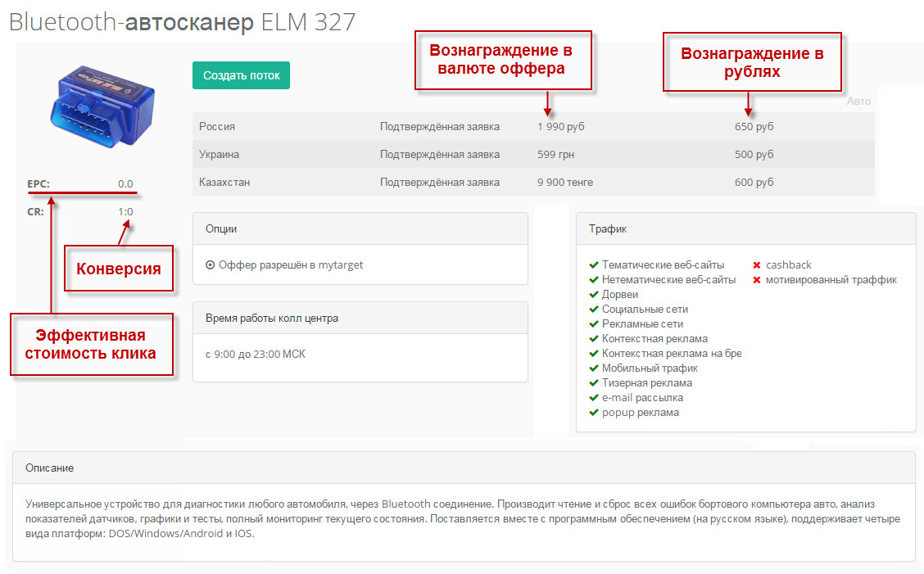This screenshot has height=574, width=924.
Task: Click the 599 грн reward value
Action: [x=555, y=155]
